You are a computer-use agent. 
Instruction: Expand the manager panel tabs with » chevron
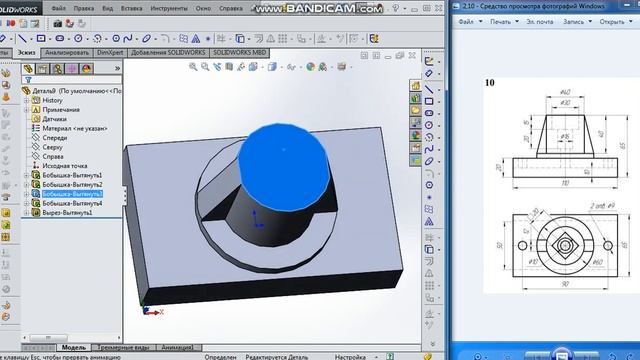coord(118,69)
